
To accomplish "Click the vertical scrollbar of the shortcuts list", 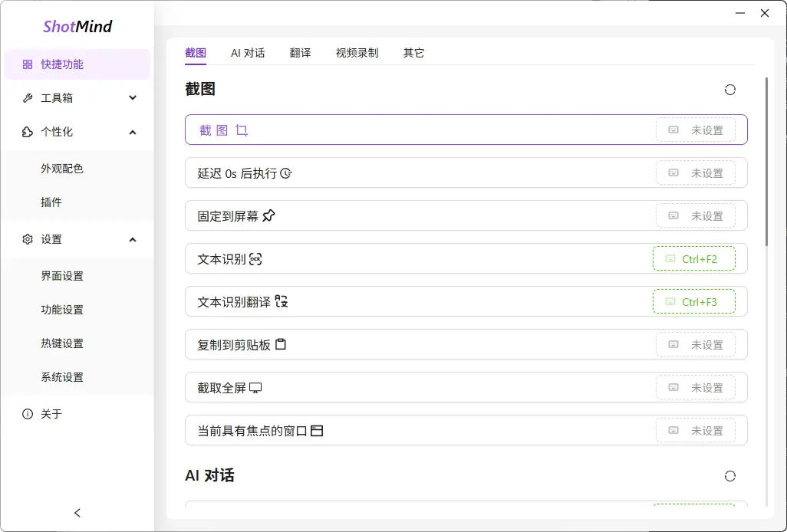I will click(x=766, y=162).
